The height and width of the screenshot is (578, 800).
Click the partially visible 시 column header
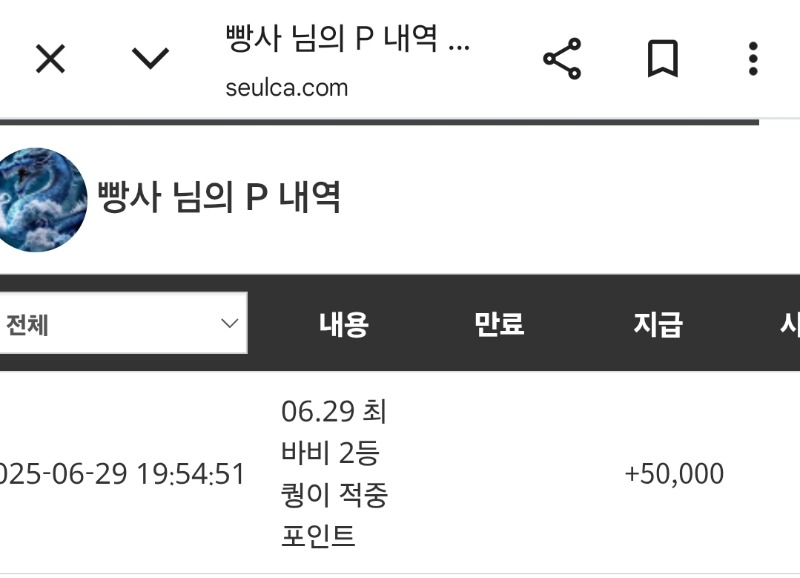coord(789,324)
